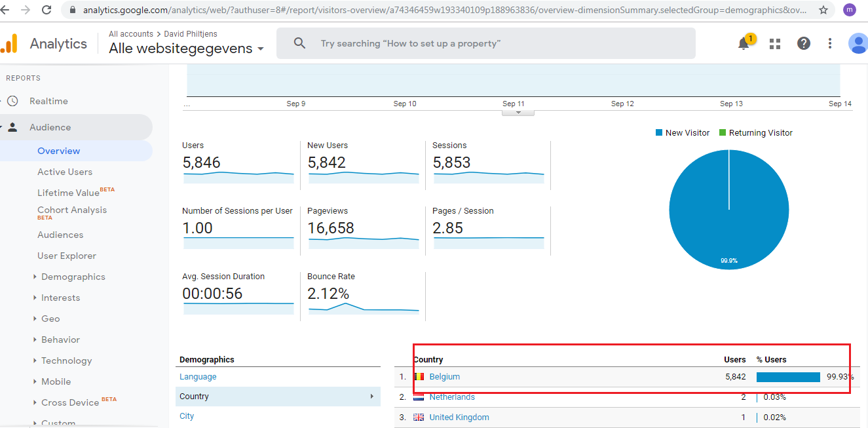Click the Belgium country link

(444, 377)
